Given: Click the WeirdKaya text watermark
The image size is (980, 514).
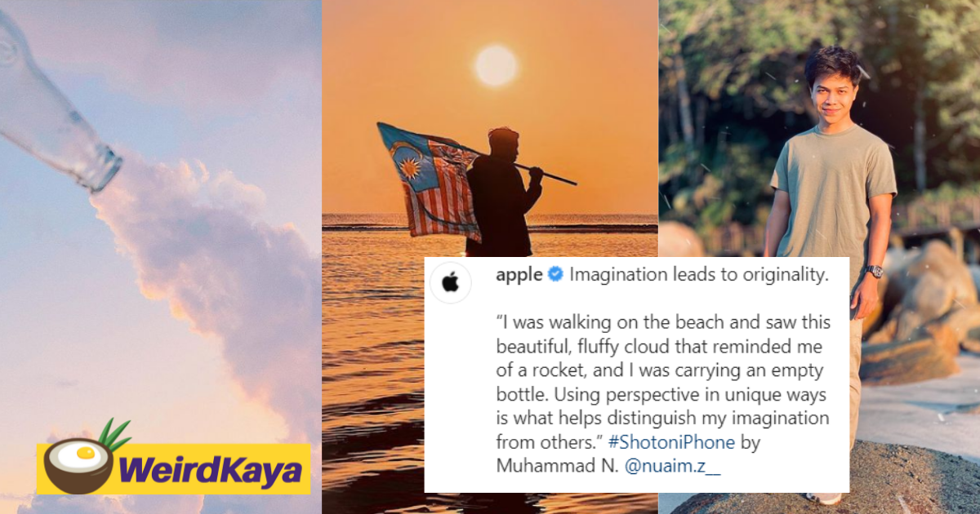Looking at the screenshot, I should pos(211,471).
